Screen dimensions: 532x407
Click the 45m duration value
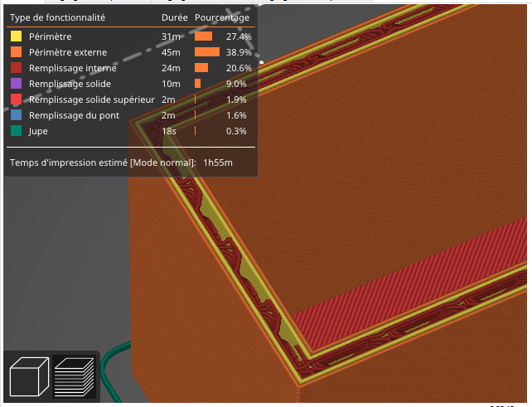tap(171, 52)
